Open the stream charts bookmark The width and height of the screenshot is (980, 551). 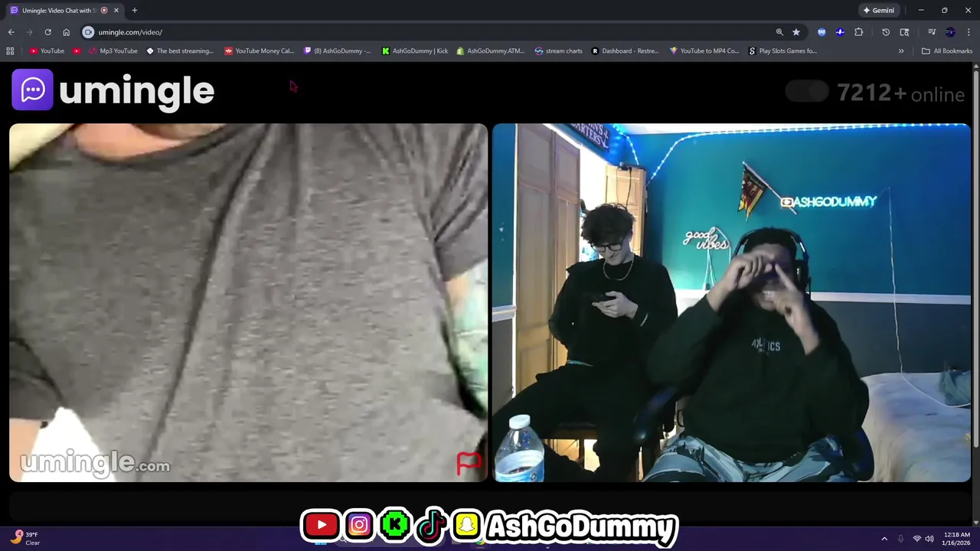coord(559,51)
